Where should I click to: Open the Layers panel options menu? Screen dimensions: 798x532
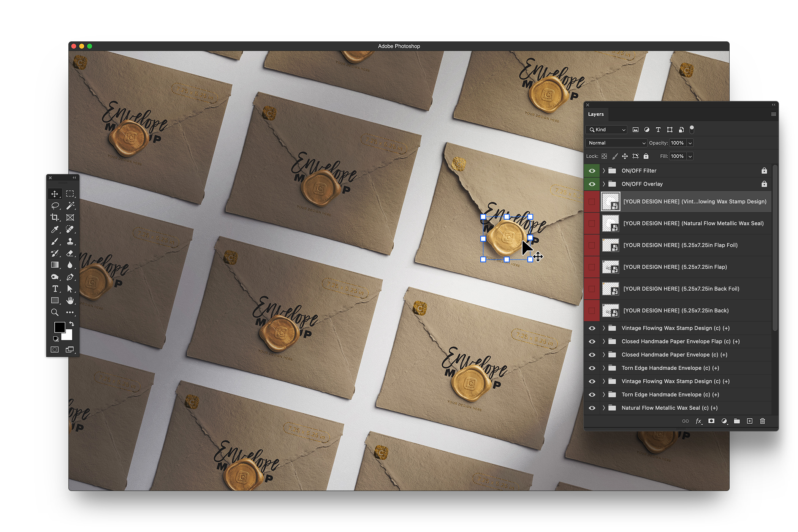(773, 114)
